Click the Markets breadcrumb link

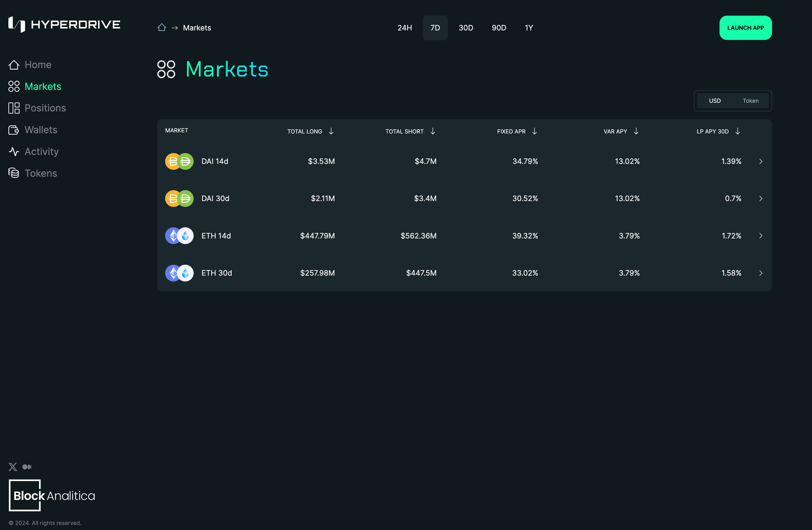click(197, 28)
